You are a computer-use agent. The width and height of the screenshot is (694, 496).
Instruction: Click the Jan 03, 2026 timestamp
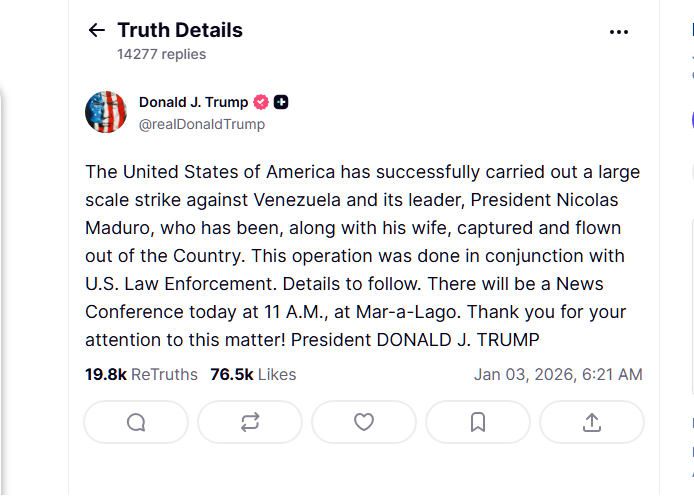point(558,374)
